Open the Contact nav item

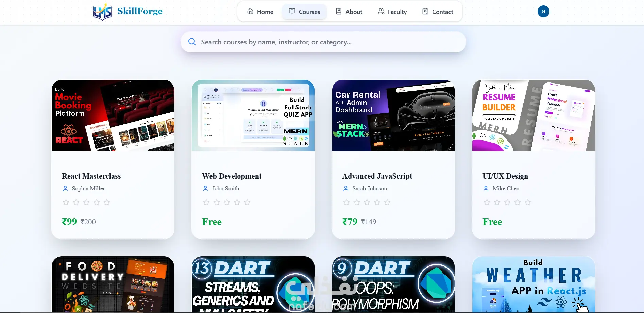(438, 12)
